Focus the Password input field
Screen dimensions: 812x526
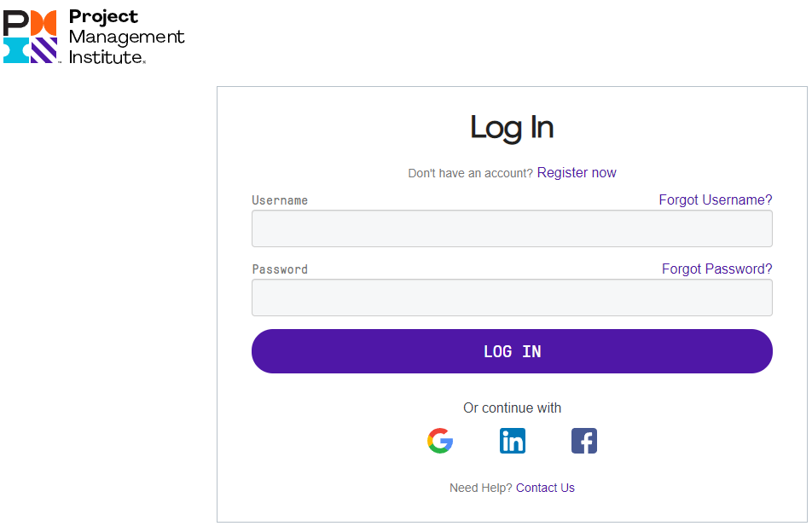coord(512,298)
